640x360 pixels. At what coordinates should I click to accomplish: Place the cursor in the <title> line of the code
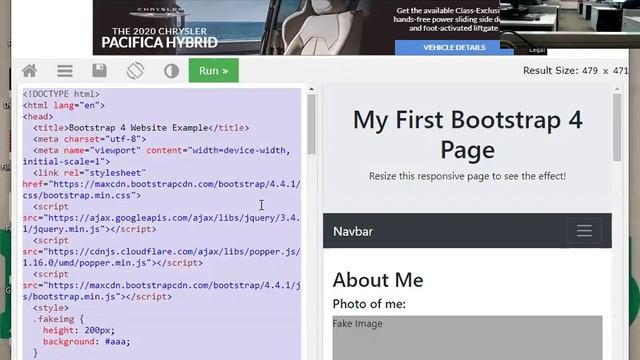pyautogui.click(x=141, y=128)
